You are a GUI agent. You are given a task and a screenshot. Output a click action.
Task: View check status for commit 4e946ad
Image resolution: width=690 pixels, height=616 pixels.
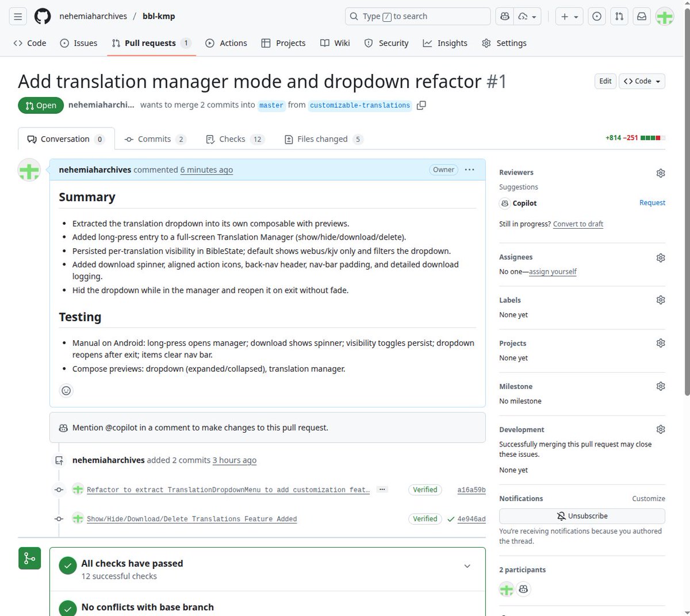[x=450, y=518]
